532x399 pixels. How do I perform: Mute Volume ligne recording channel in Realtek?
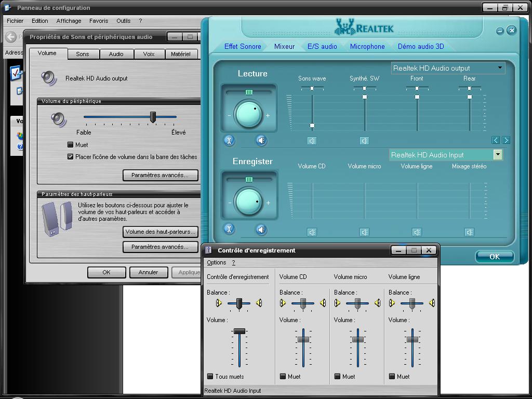[417, 232]
